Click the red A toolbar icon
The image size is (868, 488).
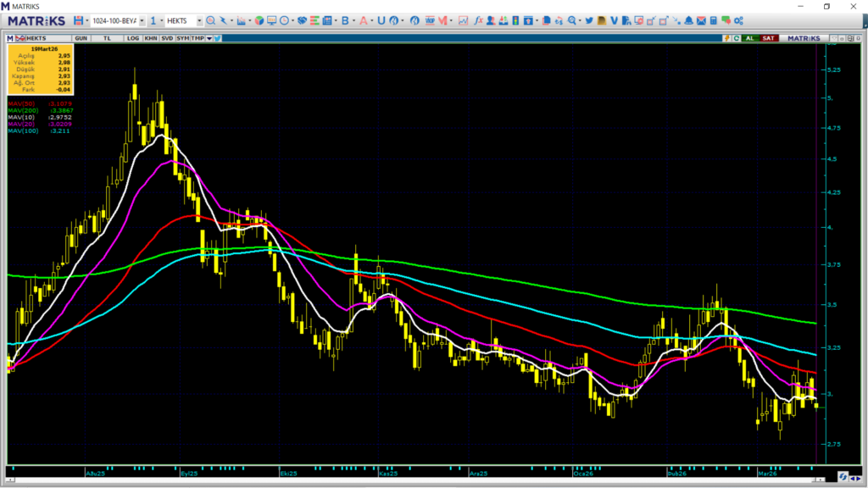coord(363,20)
